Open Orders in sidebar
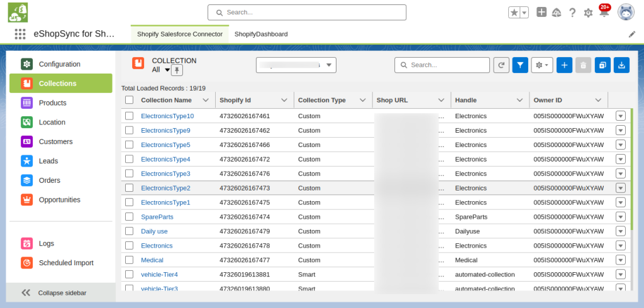644x308 pixels. tap(61, 180)
